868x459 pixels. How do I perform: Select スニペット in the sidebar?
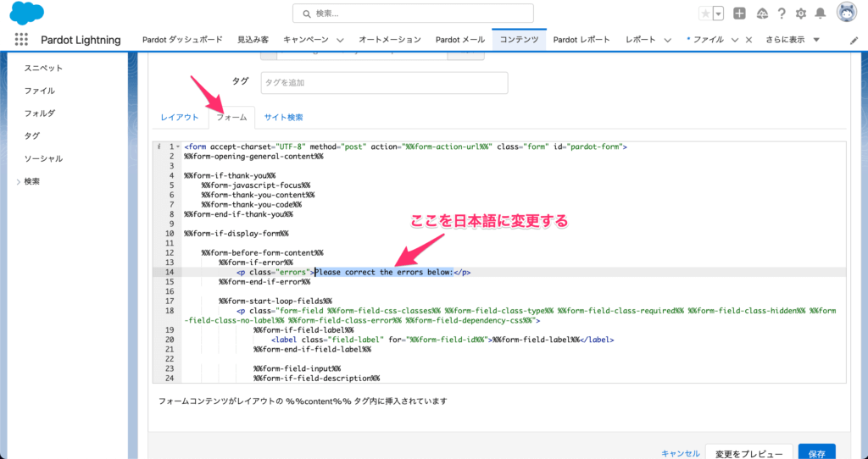[43, 68]
